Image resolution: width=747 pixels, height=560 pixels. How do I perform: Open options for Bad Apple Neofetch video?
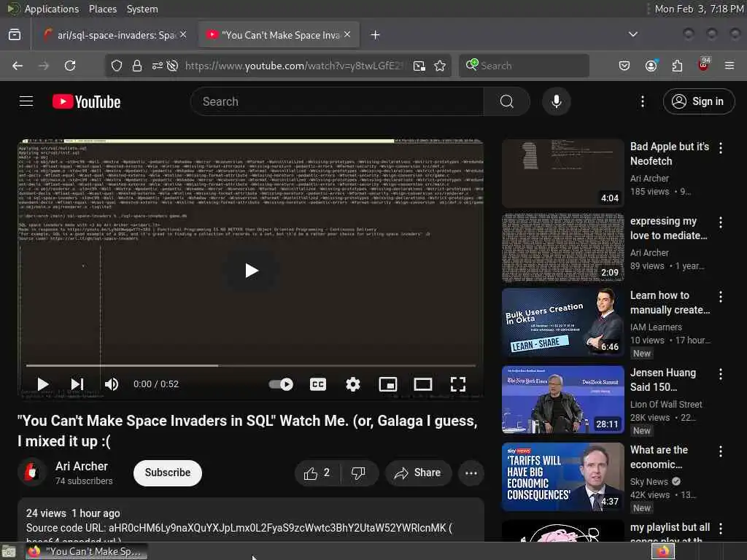point(720,148)
